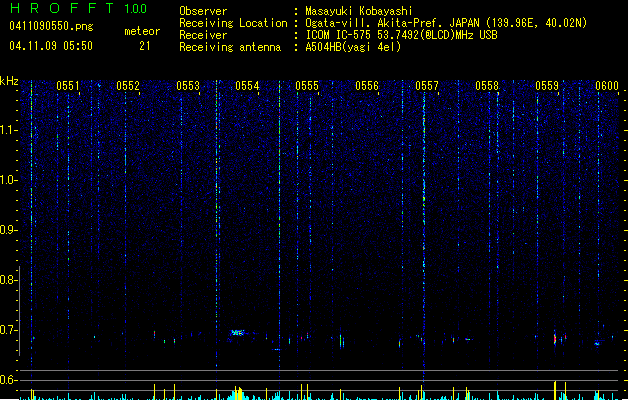Viewport: 629px width, 400px height.
Task: Click the 0557 time marker
Action: [x=427, y=86]
